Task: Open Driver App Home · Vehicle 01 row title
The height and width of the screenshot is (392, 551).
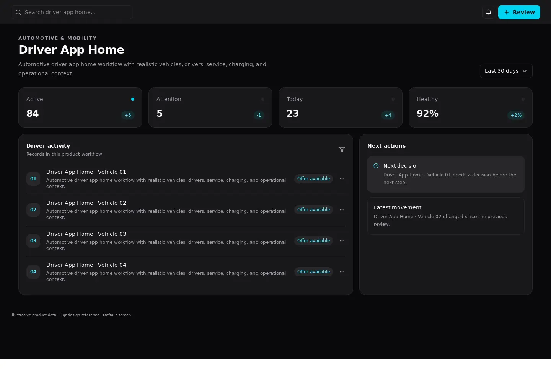Action: [86, 172]
